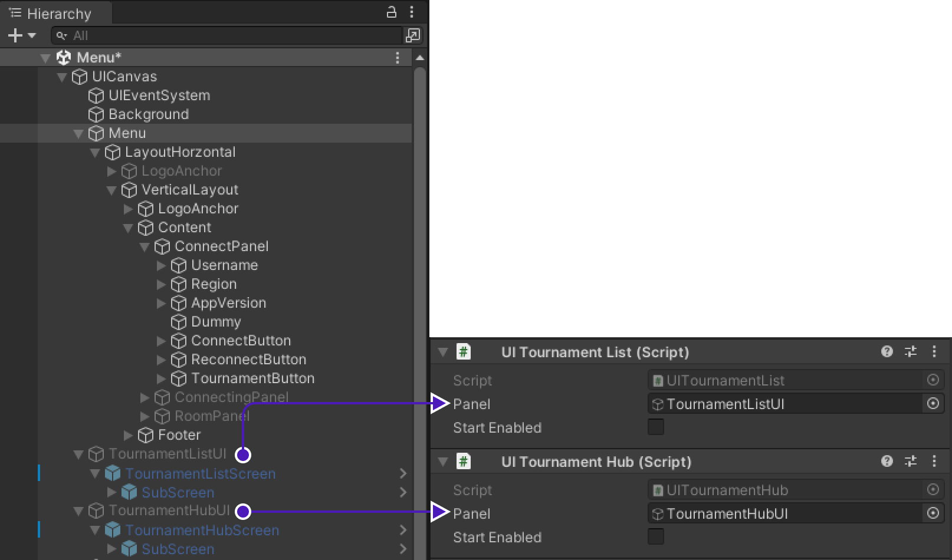Click the Hierarchy vertical scrollbar
Viewport: 952px width, 560px height.
[419, 295]
